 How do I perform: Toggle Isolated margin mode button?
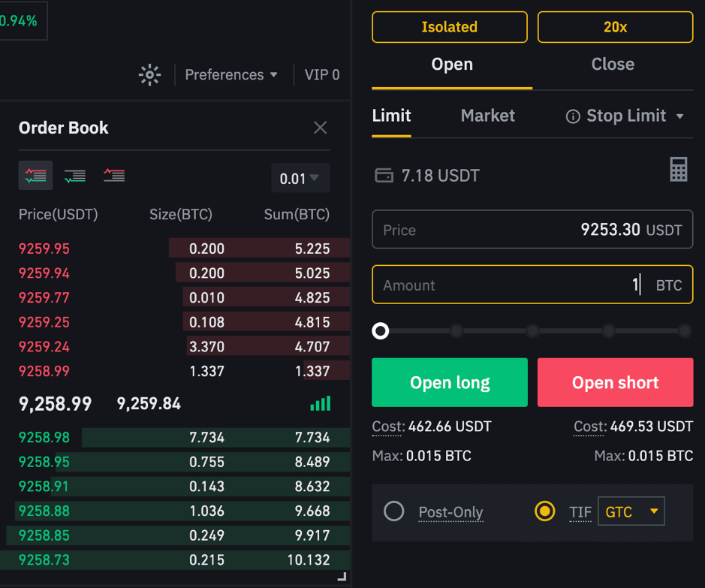point(450,27)
